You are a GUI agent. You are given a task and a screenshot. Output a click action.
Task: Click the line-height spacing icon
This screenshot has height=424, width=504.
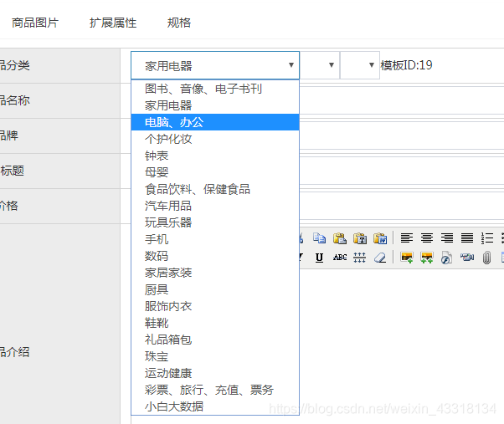(360, 258)
